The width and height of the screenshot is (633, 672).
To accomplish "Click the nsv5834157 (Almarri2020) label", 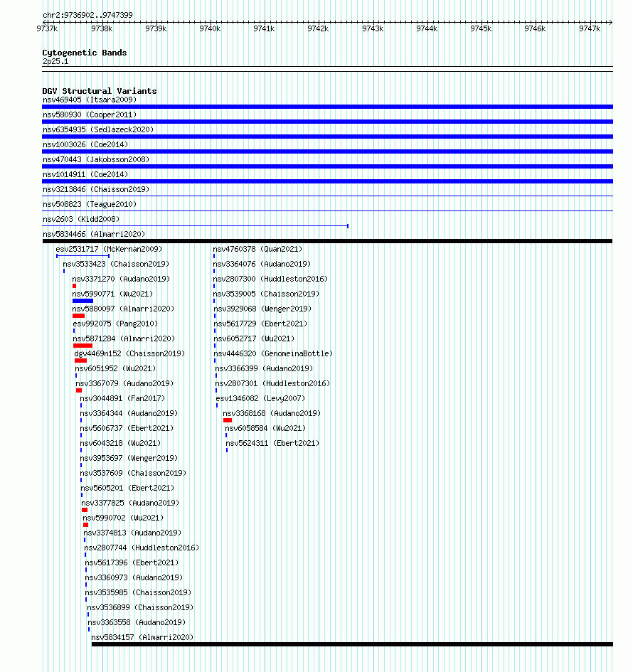I will point(142,638).
